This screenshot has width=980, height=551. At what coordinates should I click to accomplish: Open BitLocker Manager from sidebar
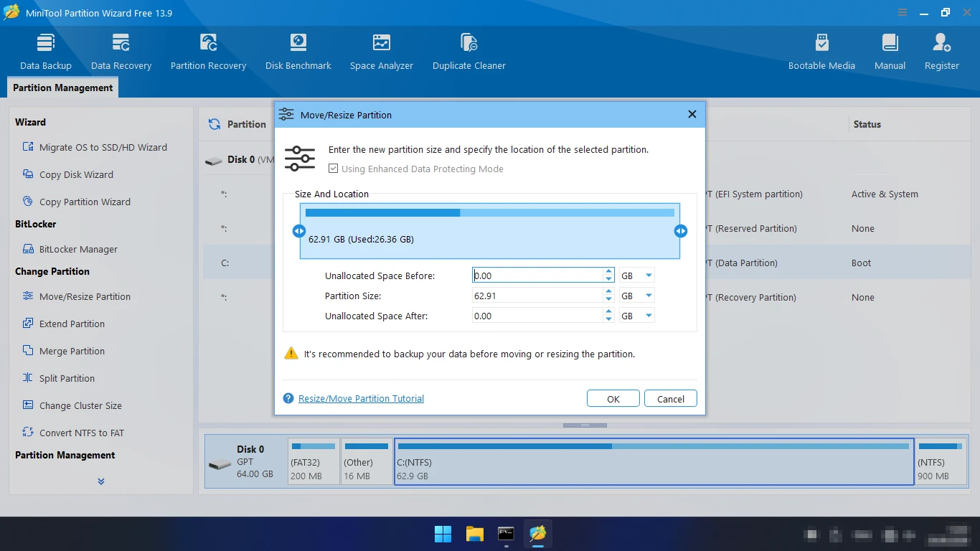coord(70,249)
